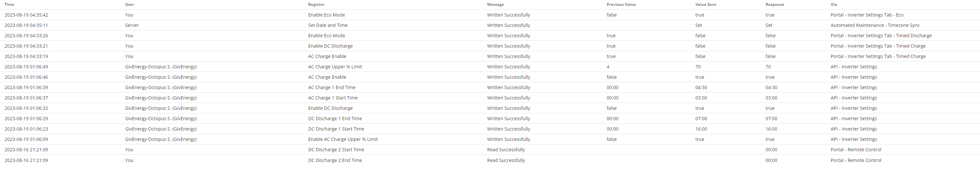This screenshot has height=172, width=980.
Task: Select the AC Charge 1 End Time row
Action: 490,87
